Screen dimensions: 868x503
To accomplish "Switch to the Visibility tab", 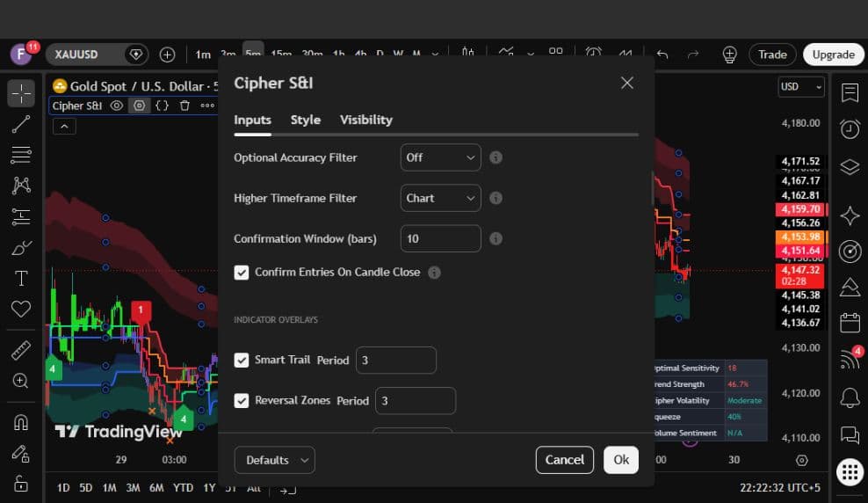I will [366, 120].
